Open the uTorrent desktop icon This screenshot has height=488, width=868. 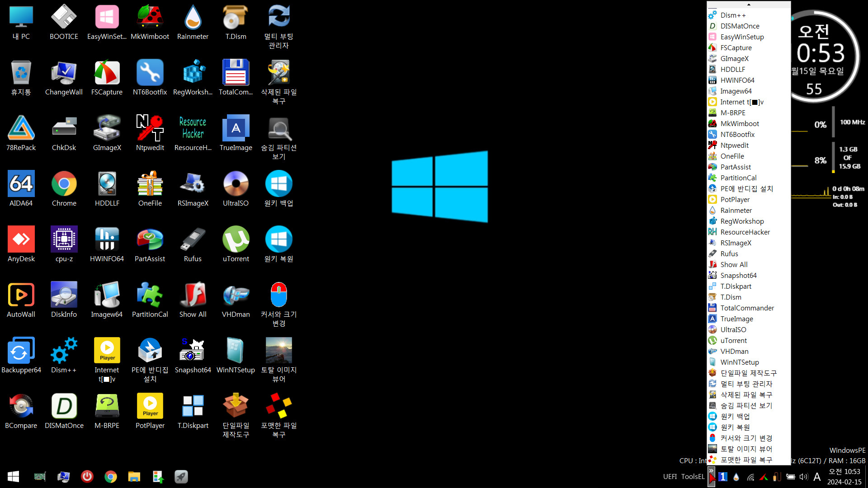coord(236,245)
